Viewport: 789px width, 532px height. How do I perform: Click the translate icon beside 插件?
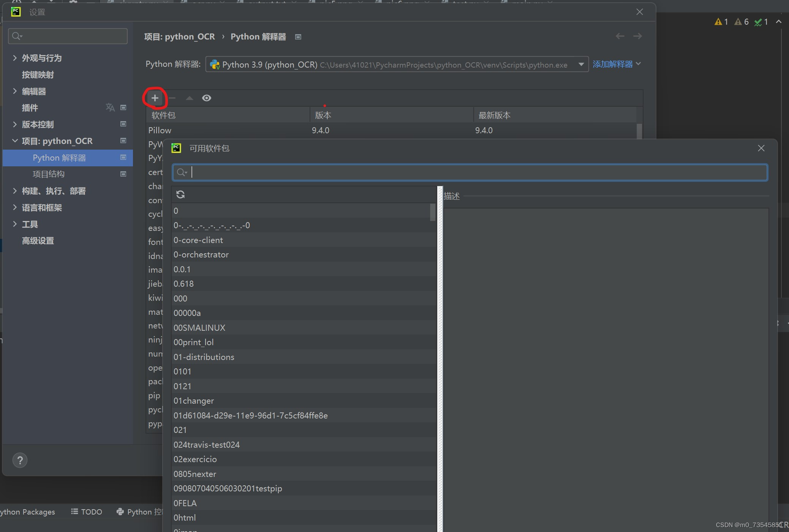(110, 107)
